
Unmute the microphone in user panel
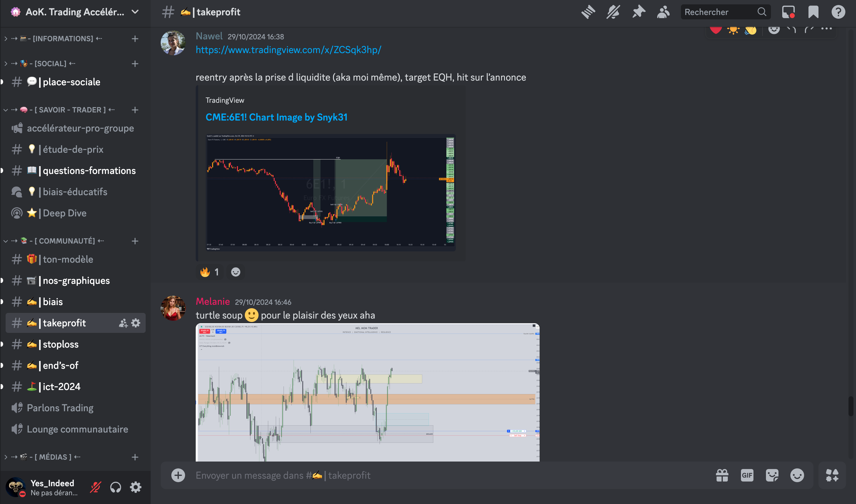coord(96,487)
